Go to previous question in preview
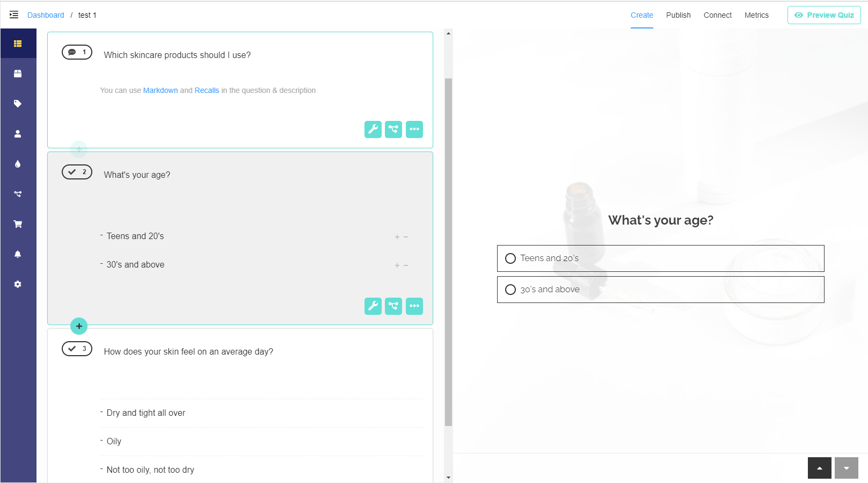Screen dimensions: 868x483 coord(820,468)
